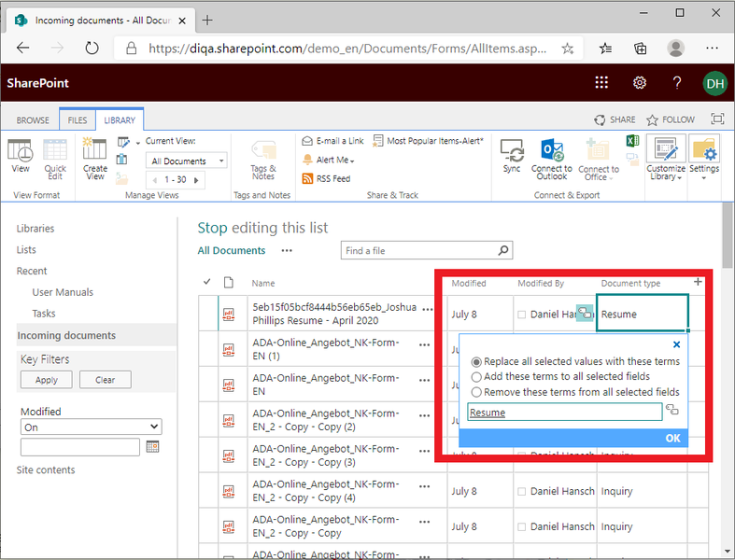Click the Create View icon
The image size is (735, 560).
tap(94, 149)
